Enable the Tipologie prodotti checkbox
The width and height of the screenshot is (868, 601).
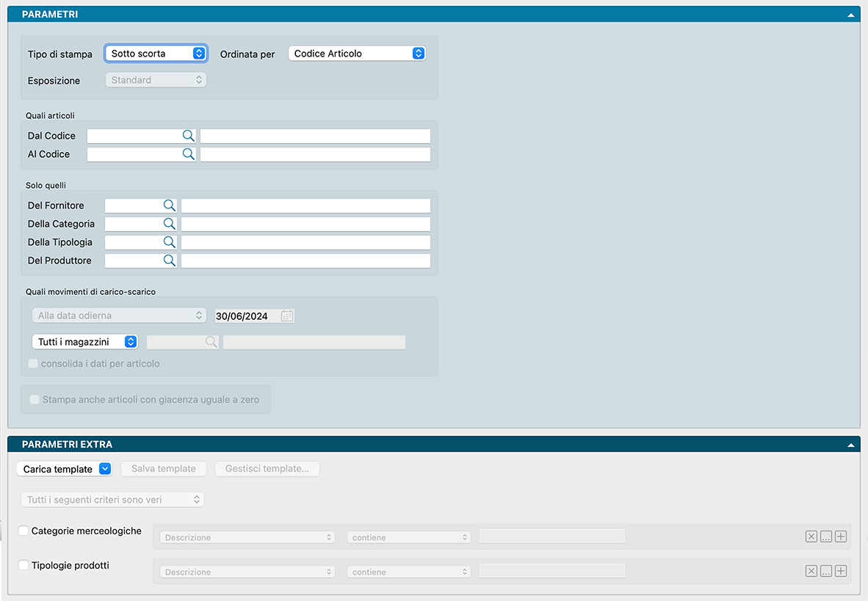[x=23, y=565]
